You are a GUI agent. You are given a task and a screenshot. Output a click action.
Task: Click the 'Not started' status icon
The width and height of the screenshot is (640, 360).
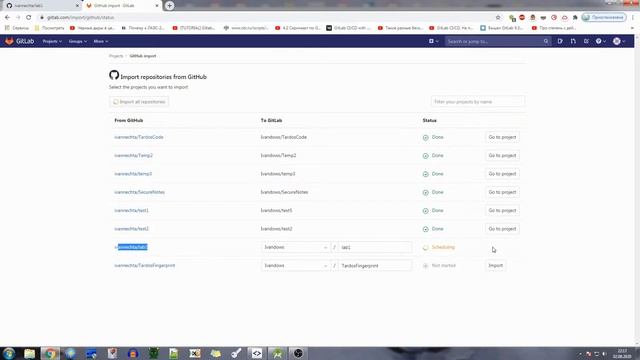[426, 266]
